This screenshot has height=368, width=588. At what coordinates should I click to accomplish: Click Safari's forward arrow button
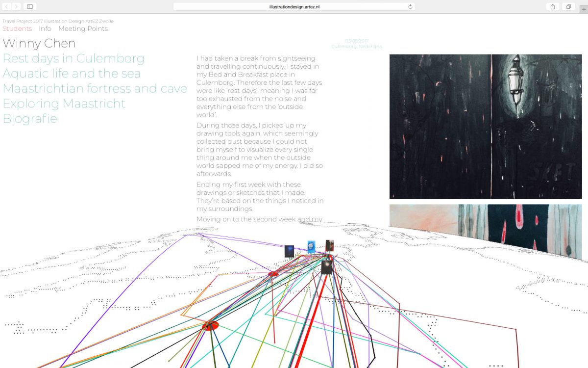tap(16, 6)
